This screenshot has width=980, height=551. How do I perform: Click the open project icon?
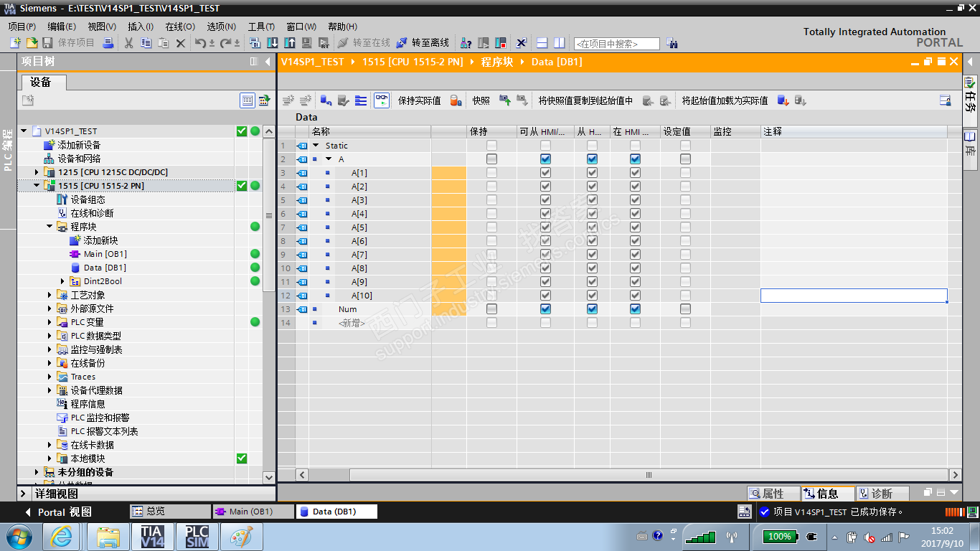[32, 43]
